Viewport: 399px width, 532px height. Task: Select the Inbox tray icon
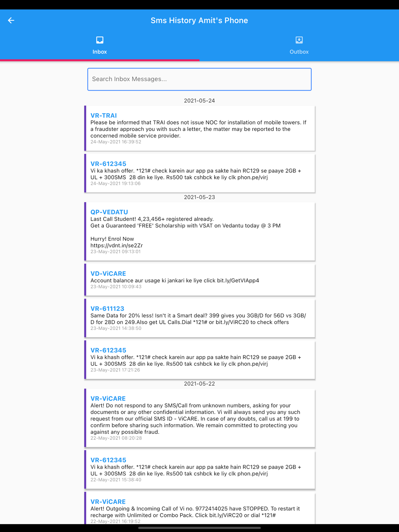coord(100,40)
